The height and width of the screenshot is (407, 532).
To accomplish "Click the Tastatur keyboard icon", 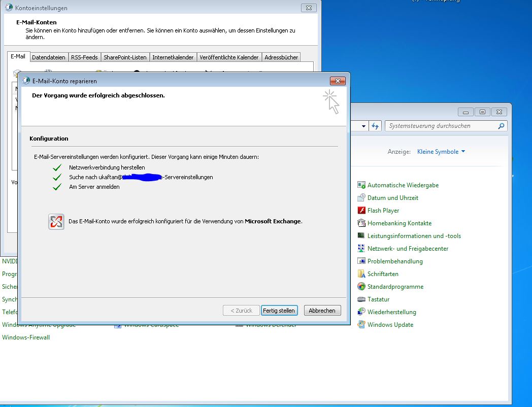I will 361,299.
